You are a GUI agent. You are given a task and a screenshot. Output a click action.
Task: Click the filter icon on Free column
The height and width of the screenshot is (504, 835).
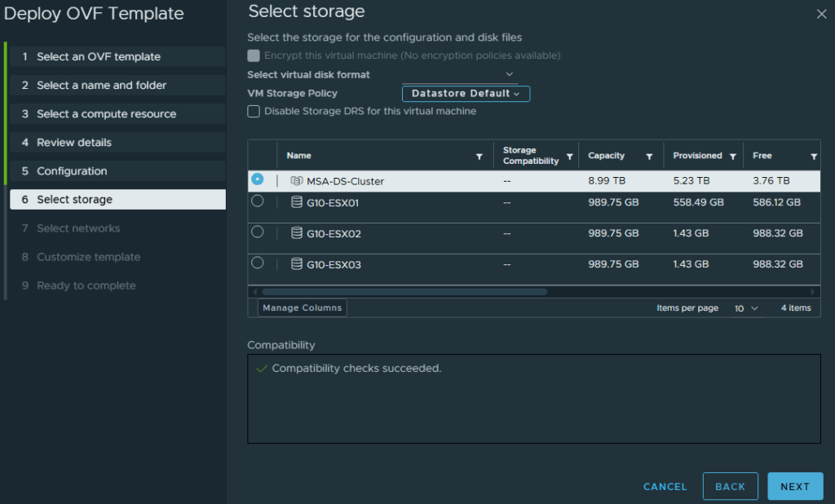(813, 155)
